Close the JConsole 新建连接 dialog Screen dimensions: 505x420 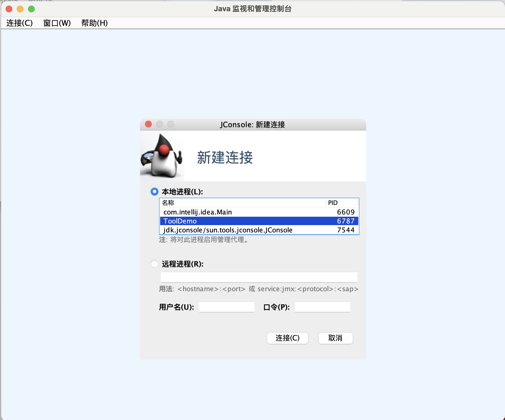[148, 124]
